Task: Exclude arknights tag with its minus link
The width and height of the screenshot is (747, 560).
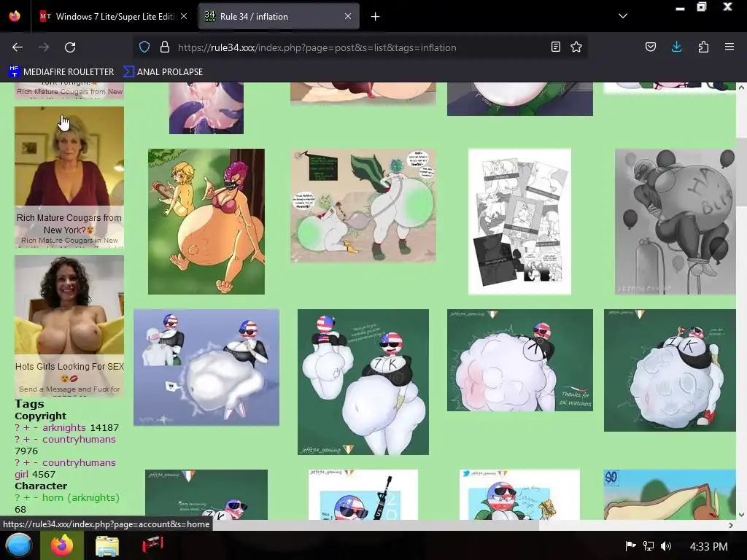Action: (x=36, y=427)
